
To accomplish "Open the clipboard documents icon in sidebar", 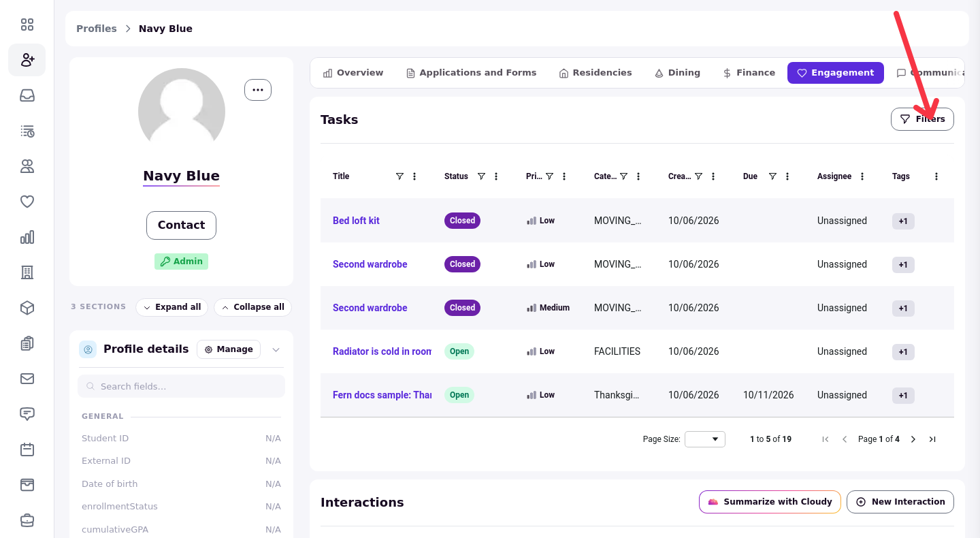I will (27, 343).
